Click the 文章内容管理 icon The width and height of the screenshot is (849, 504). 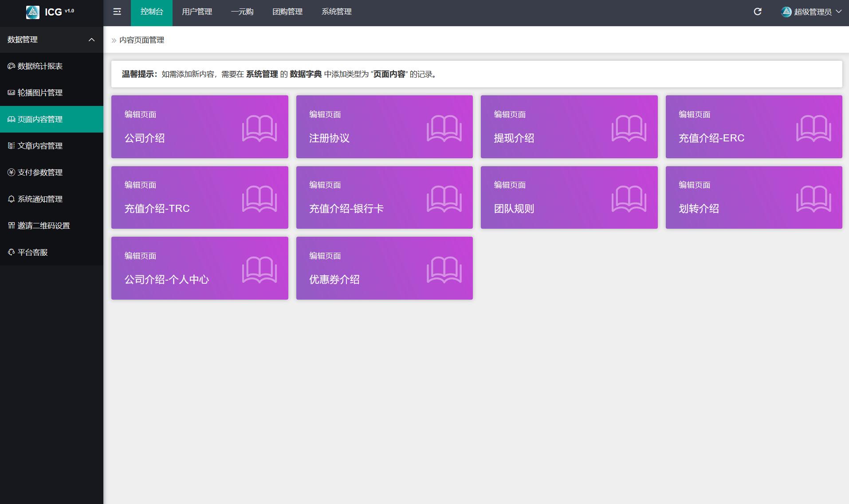(x=12, y=146)
